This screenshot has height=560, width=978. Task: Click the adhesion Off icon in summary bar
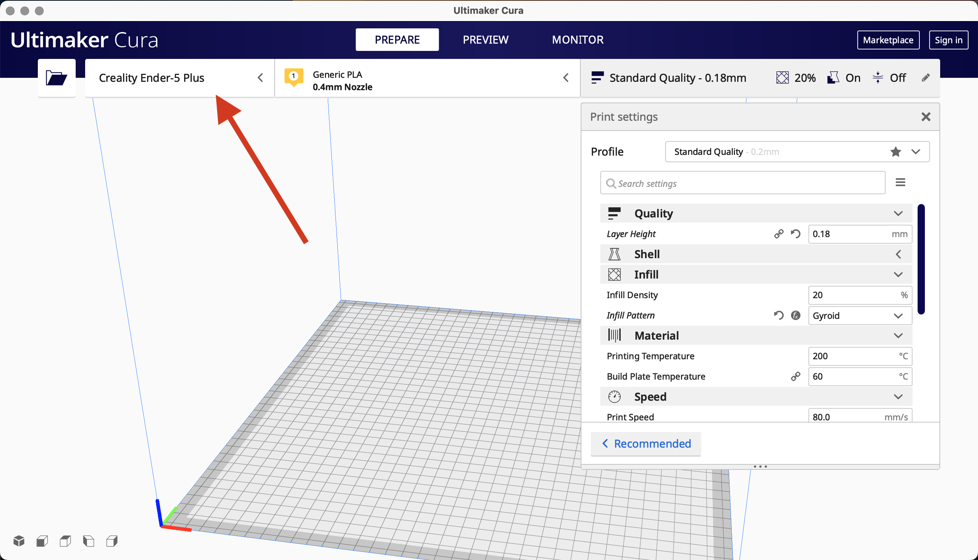pos(878,78)
